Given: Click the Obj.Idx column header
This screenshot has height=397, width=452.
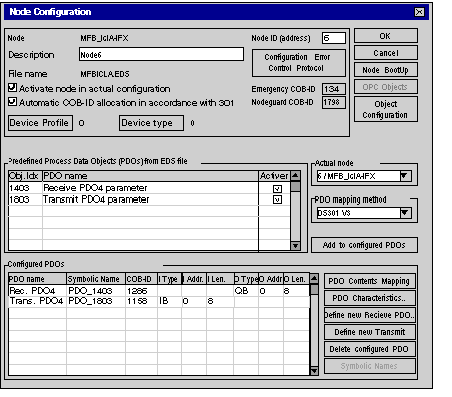Looking at the screenshot, I should click(25, 176).
